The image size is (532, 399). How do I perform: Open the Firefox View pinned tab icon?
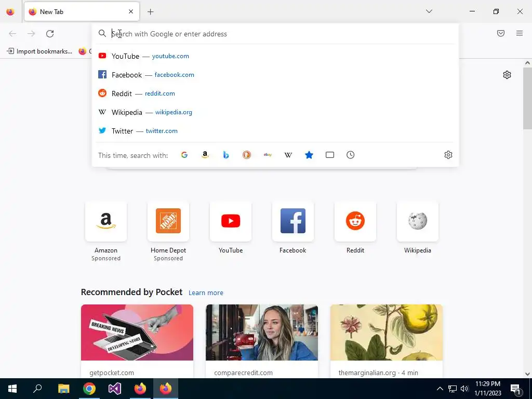tap(10, 11)
